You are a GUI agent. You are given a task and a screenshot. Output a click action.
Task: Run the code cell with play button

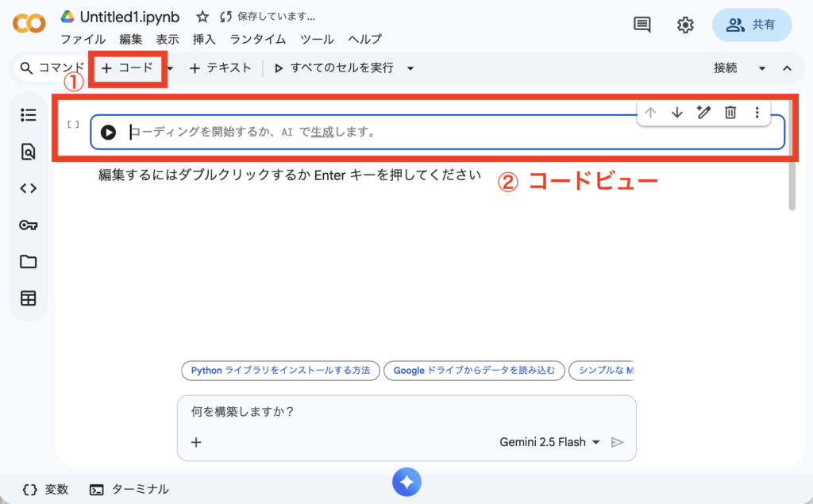(108, 133)
